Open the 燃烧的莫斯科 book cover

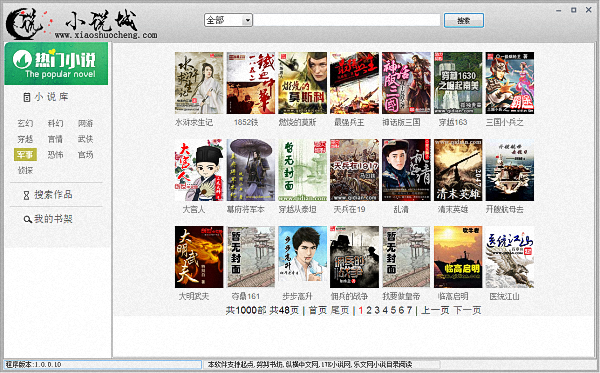tap(302, 83)
